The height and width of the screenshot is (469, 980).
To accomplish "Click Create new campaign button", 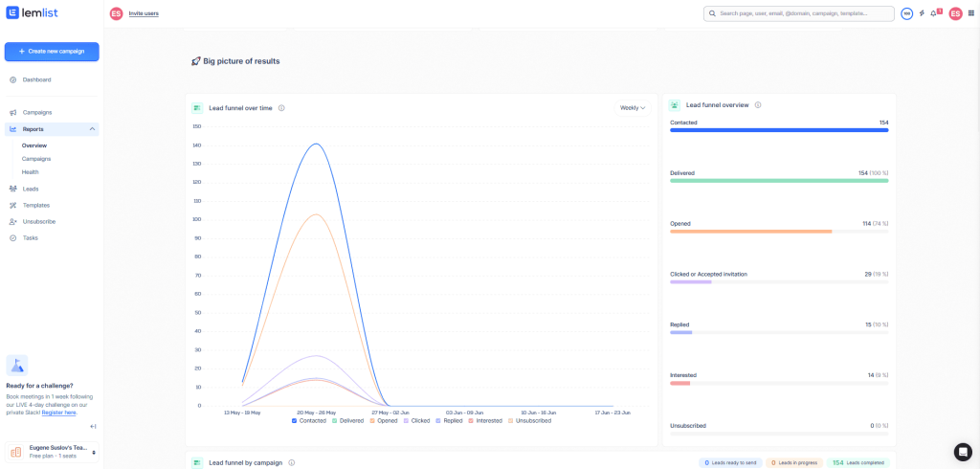I will tap(52, 52).
